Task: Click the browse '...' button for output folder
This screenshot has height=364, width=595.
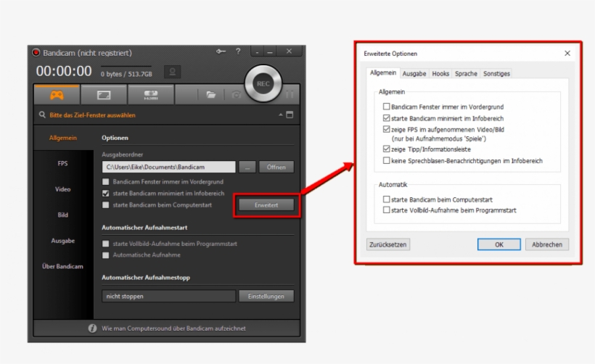Action: click(247, 167)
